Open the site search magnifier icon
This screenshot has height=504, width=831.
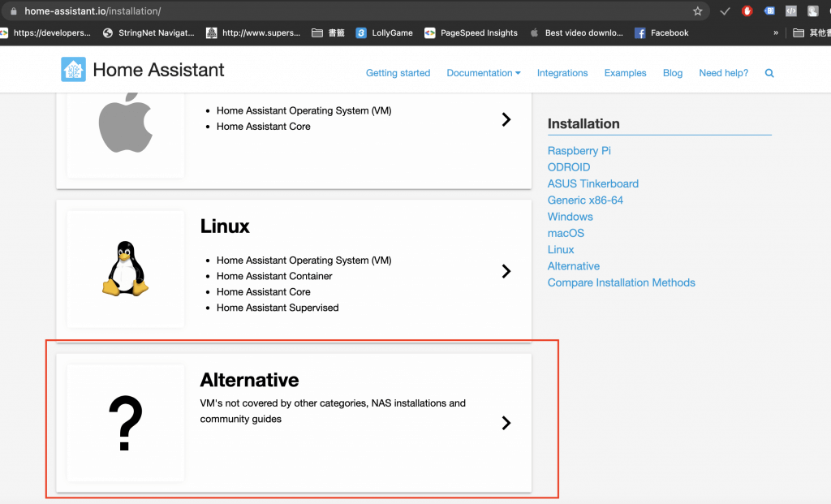[x=769, y=73]
